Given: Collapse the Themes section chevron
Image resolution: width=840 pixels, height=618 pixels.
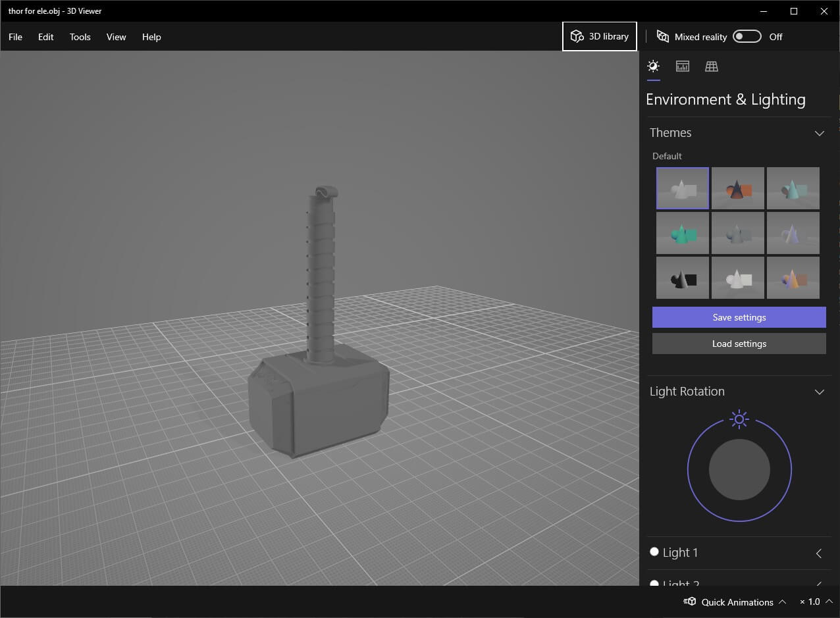Looking at the screenshot, I should (x=819, y=133).
